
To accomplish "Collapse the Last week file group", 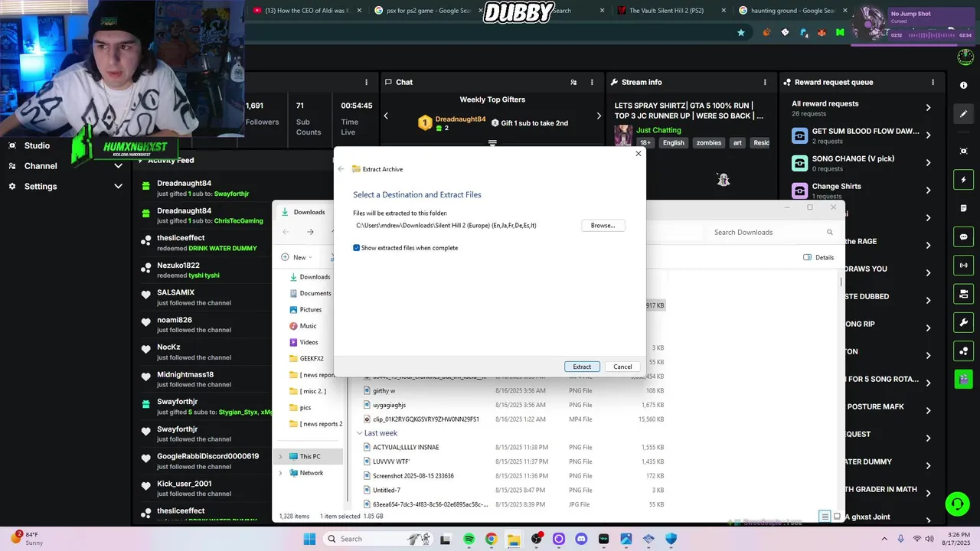I will (360, 433).
